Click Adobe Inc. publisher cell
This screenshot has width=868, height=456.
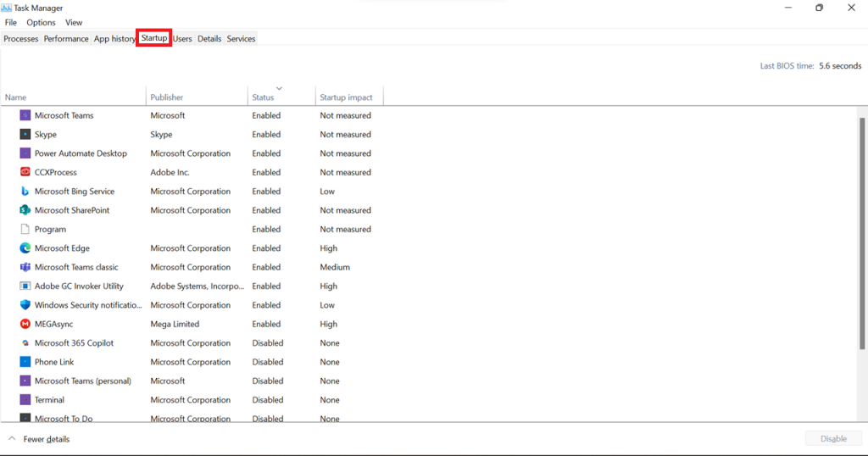click(170, 172)
